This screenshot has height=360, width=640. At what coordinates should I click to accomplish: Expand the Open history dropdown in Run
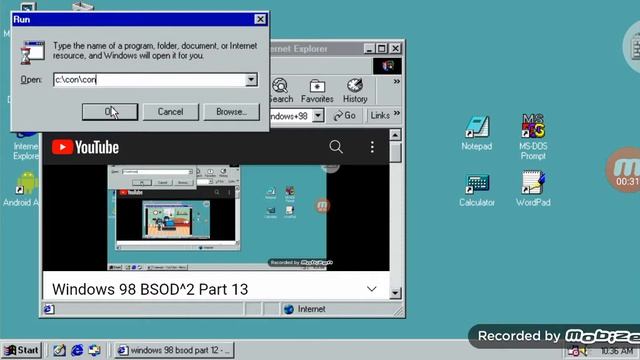coord(251,80)
